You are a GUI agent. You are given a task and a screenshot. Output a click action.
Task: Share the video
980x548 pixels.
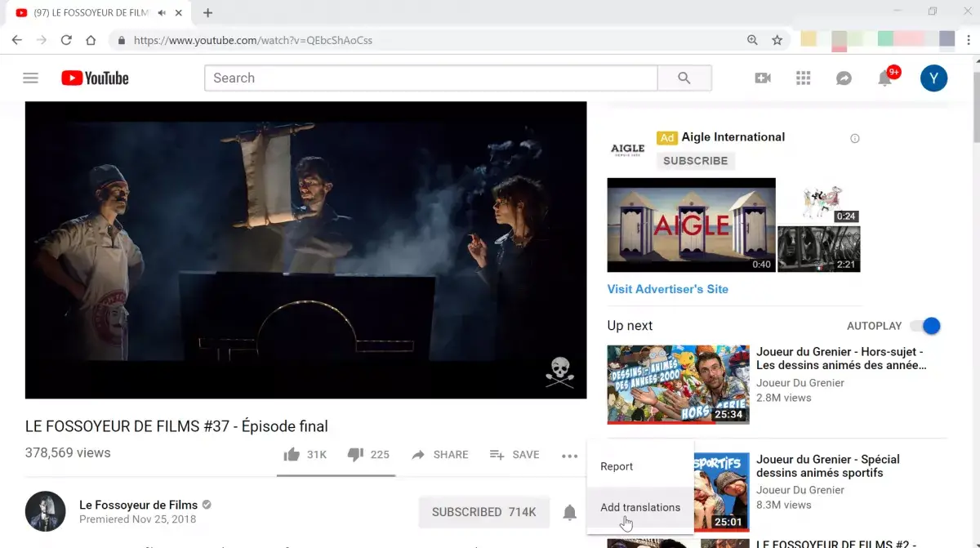(439, 455)
